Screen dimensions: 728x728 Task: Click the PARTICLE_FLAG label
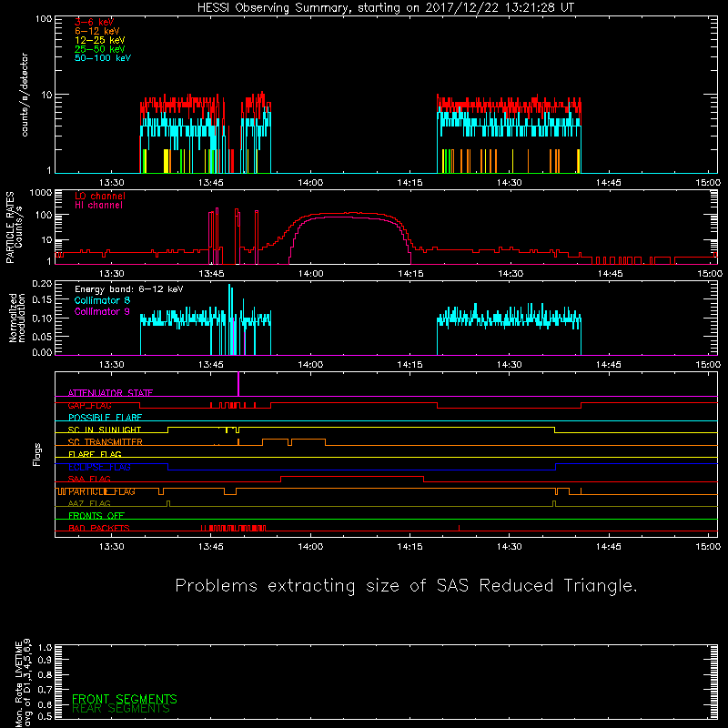(102, 491)
